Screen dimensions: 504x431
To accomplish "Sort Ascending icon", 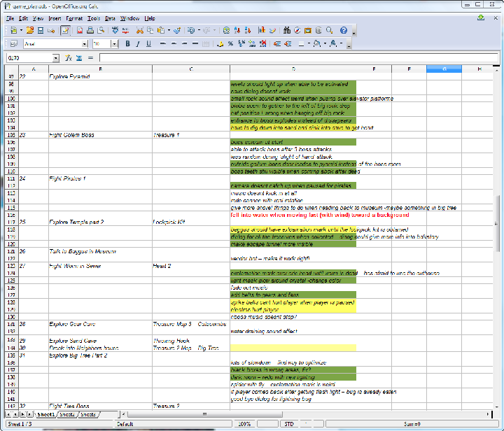I will click(x=237, y=30).
